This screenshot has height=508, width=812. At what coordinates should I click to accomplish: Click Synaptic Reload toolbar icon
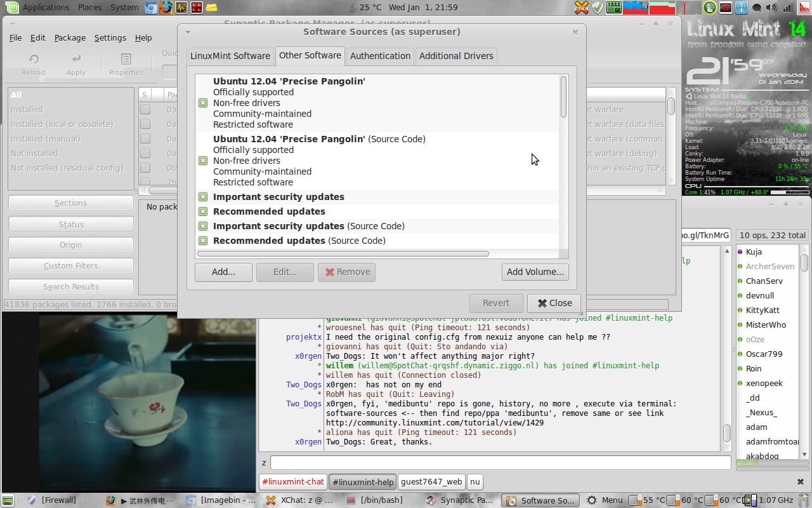point(33,64)
